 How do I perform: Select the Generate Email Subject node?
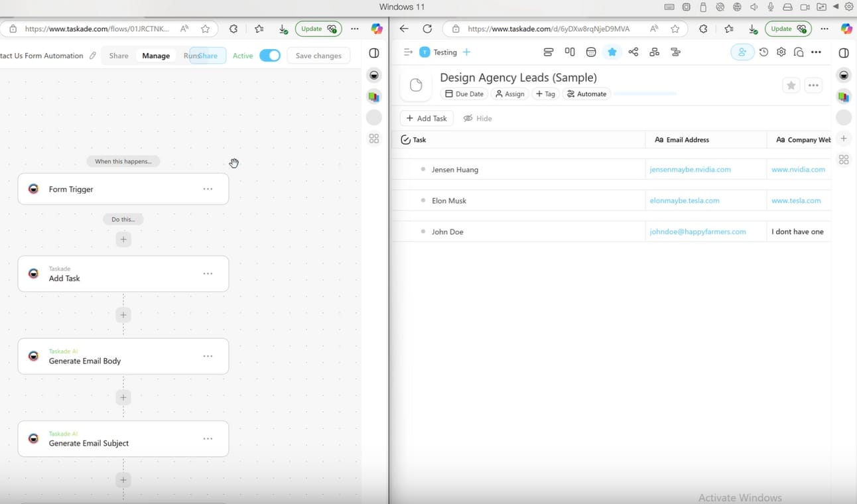pyautogui.click(x=123, y=438)
